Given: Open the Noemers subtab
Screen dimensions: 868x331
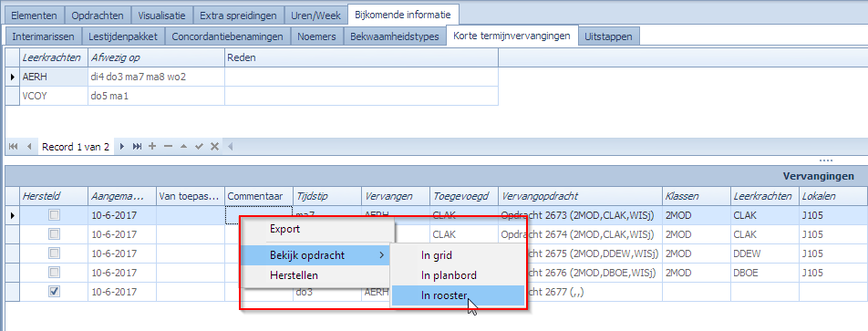Looking at the screenshot, I should click(x=316, y=37).
